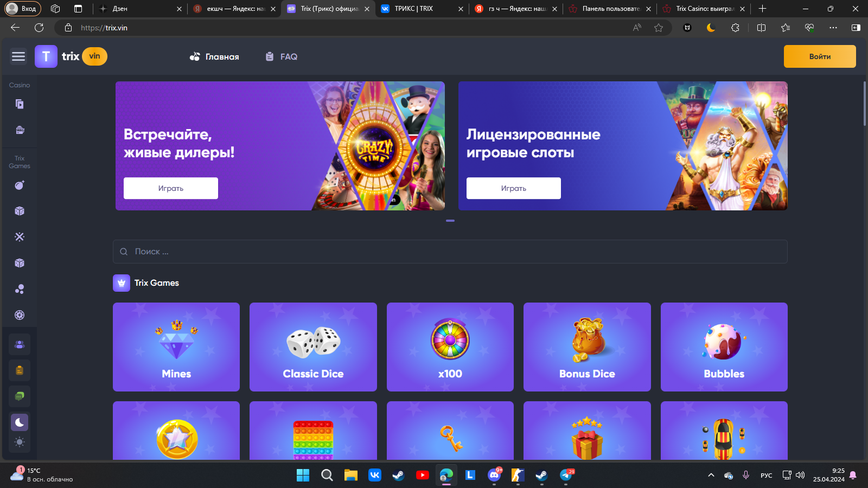The width and height of the screenshot is (868, 488).
Task: Open the FAQ page in top navigation
Action: pyautogui.click(x=281, y=56)
